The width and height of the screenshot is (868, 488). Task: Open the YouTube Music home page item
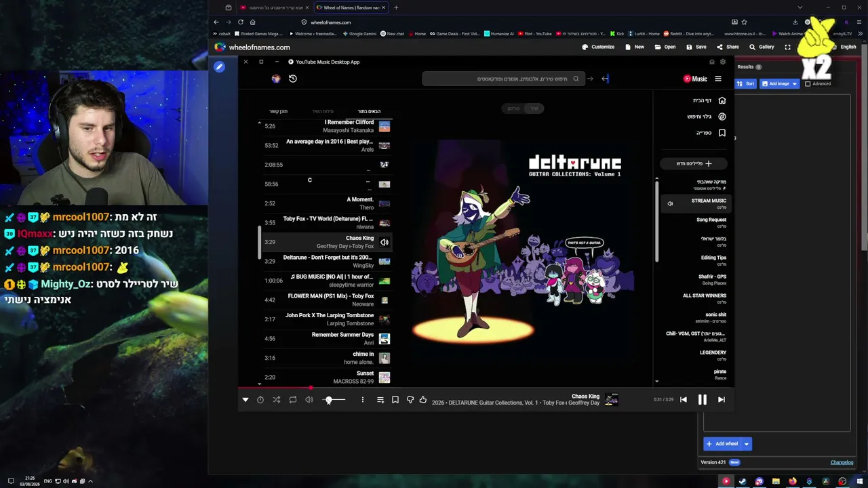(708, 100)
